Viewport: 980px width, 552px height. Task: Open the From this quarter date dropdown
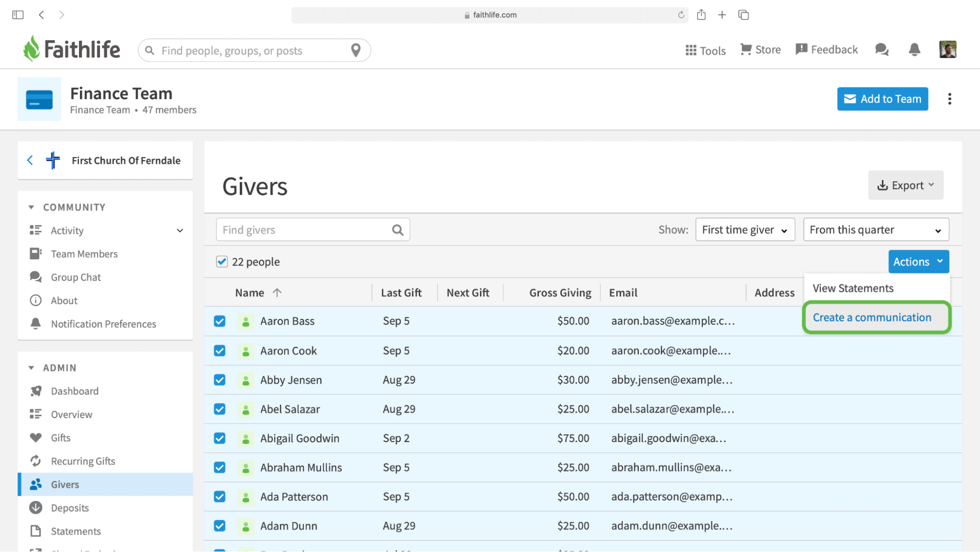point(876,230)
